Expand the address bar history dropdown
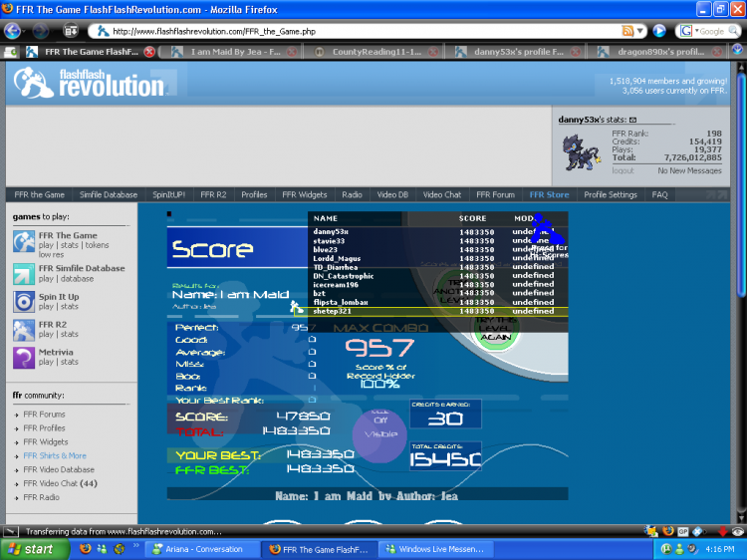This screenshot has width=747, height=560. (640, 31)
